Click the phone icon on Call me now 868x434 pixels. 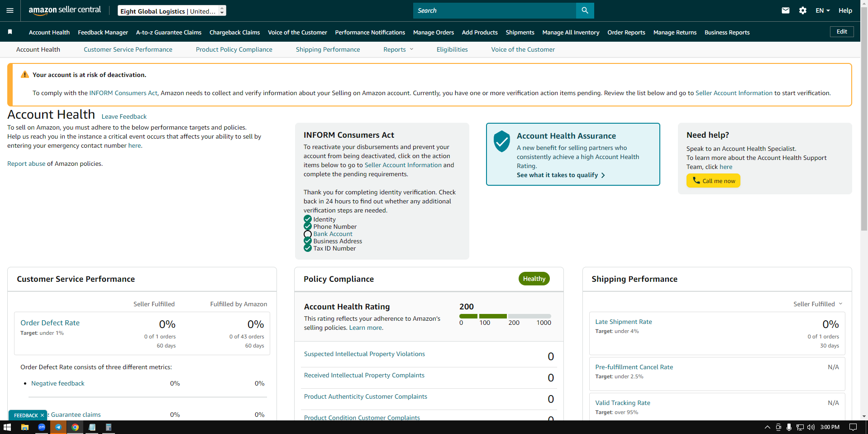[x=696, y=180]
